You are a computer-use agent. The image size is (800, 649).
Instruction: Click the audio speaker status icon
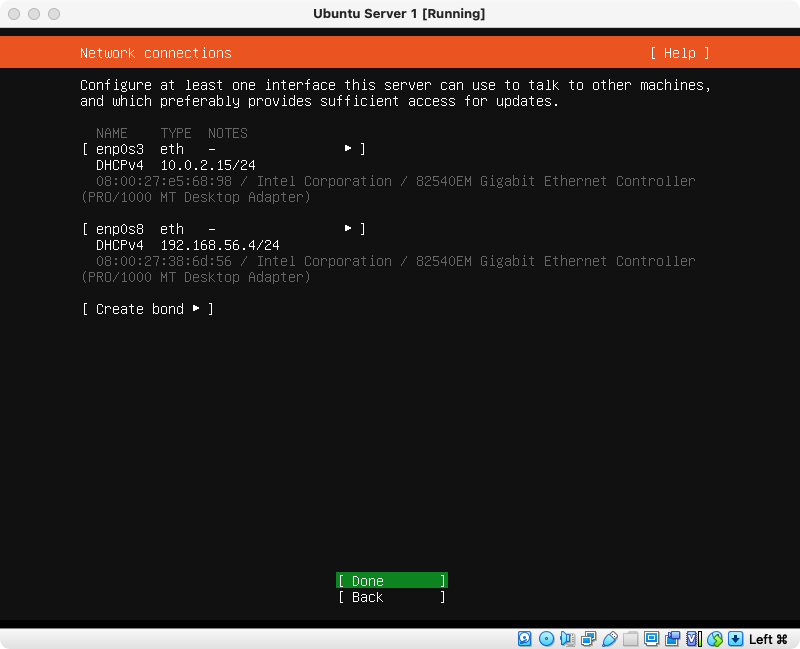(567, 639)
